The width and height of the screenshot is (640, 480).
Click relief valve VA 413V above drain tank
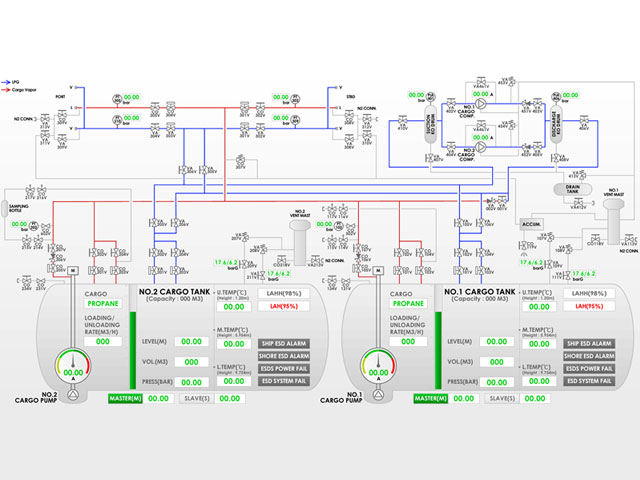pos(582,175)
